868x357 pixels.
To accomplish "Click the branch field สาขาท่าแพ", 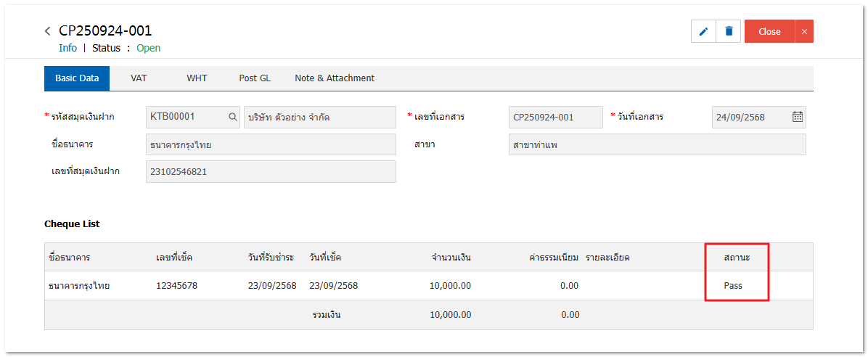I will click(x=657, y=144).
